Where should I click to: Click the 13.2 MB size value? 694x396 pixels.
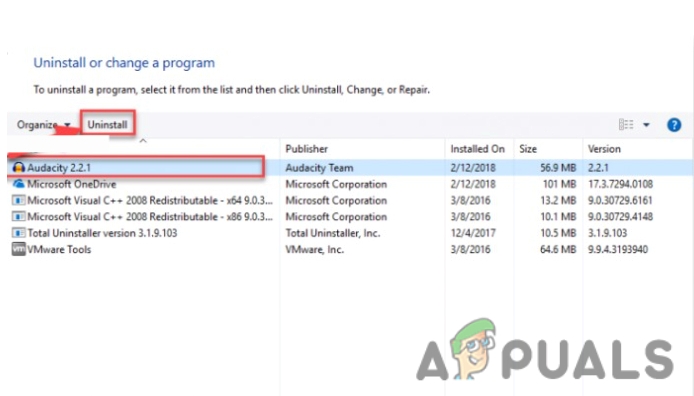(558, 200)
